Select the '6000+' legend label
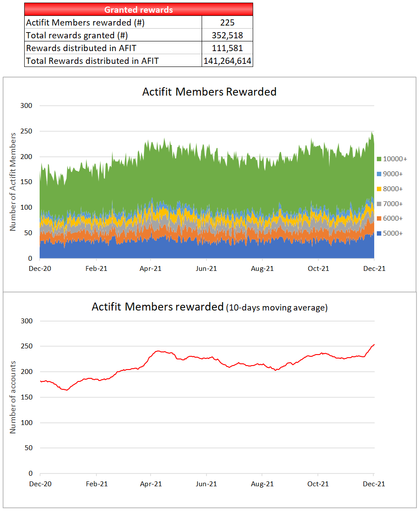The width and height of the screenshot is (420, 514). pos(393,218)
